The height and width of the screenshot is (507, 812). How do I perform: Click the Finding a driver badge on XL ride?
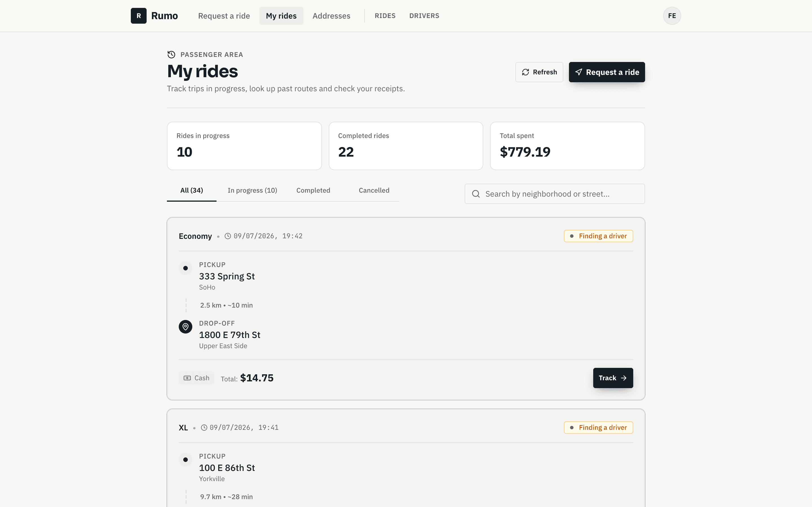click(x=598, y=428)
